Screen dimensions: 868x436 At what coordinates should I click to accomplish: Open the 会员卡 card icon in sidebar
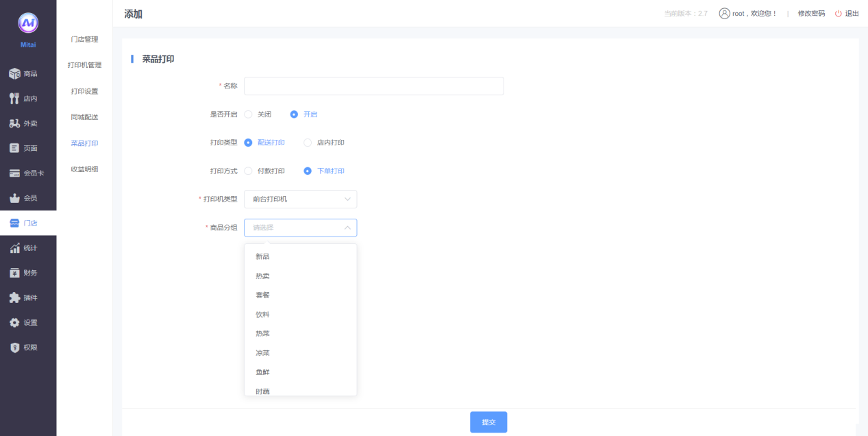14,173
